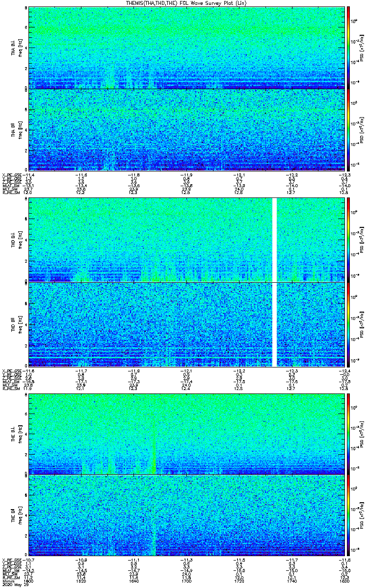
Task: Click the PSD color bar beside the THE perpendicular panel
Action: pyautogui.click(x=348, y=434)
